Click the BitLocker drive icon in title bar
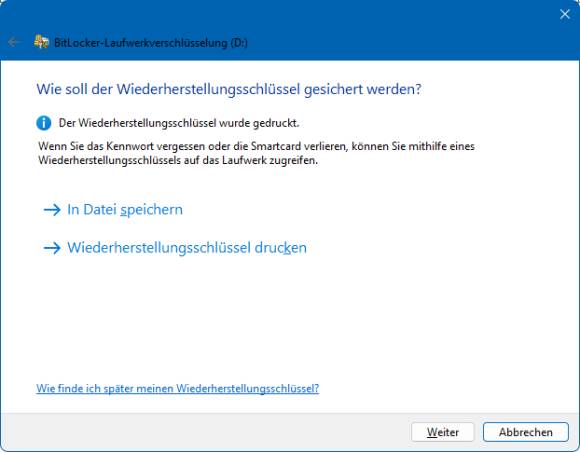 [x=41, y=42]
